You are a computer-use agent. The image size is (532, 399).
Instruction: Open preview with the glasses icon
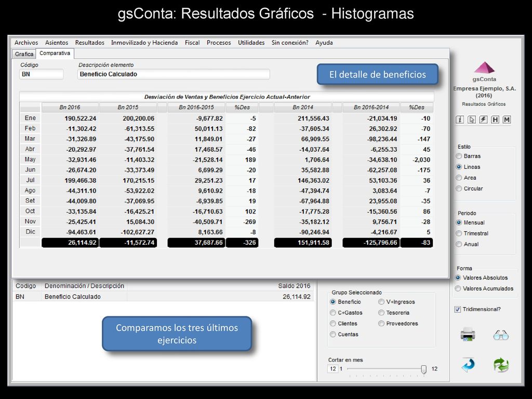point(501,335)
